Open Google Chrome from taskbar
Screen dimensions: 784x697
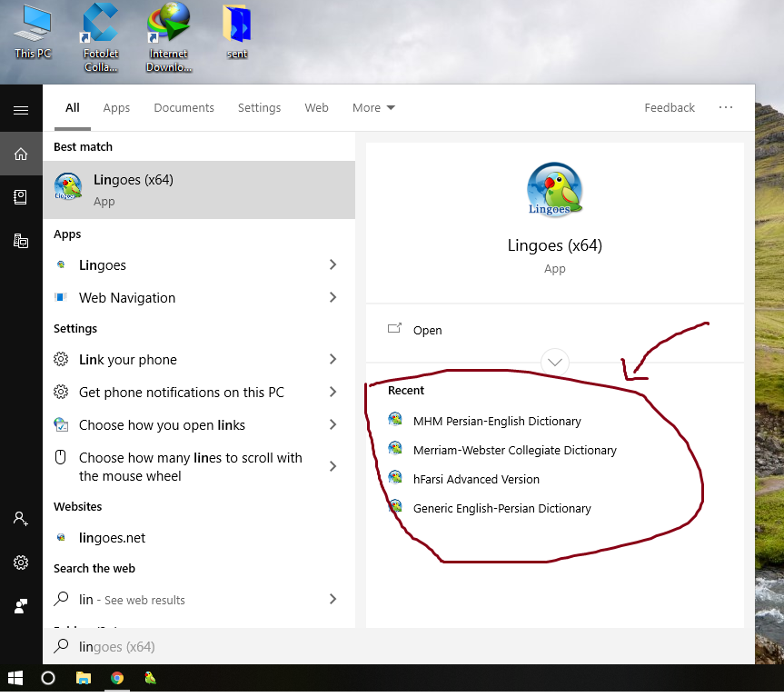pyautogui.click(x=117, y=678)
